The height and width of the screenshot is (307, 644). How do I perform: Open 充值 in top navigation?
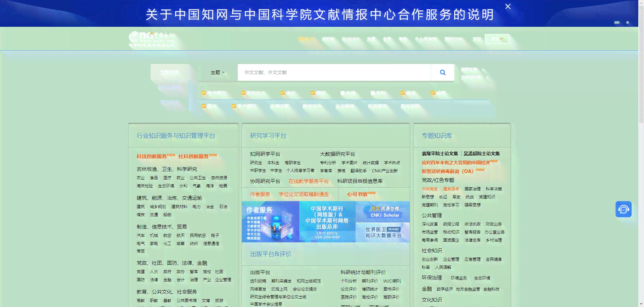(371, 39)
